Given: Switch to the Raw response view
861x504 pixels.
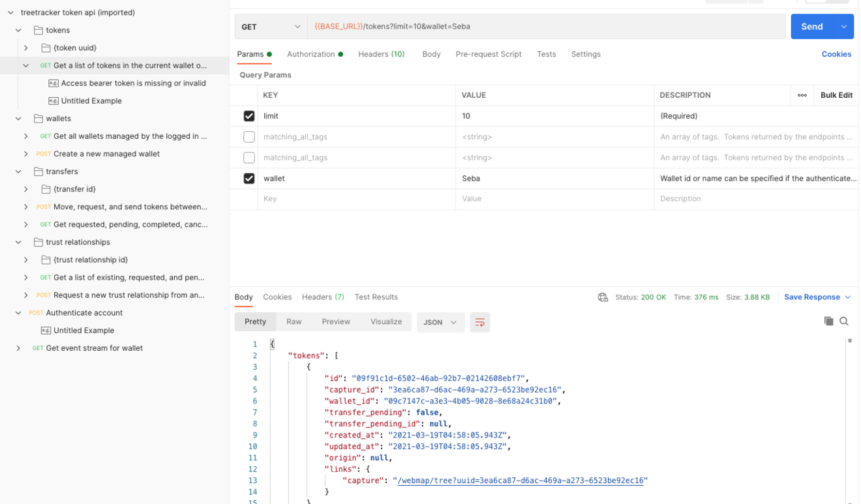Looking at the screenshot, I should pyautogui.click(x=294, y=321).
